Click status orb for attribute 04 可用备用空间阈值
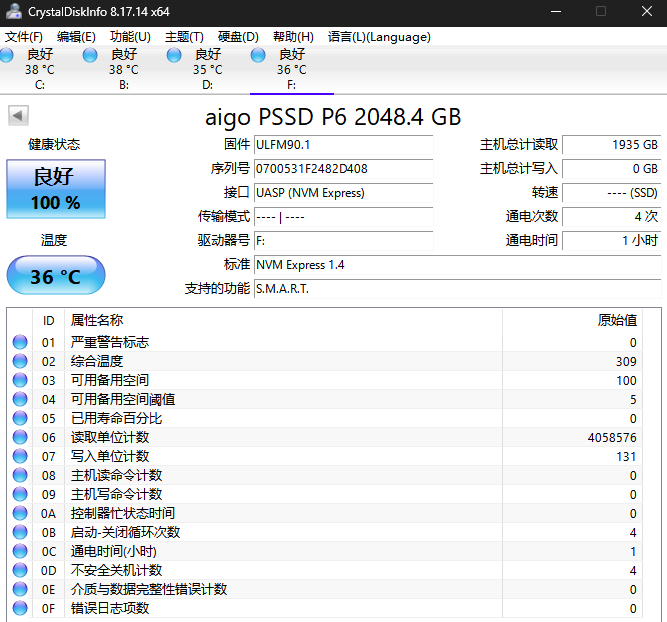This screenshot has height=622, width=667. [x=20, y=399]
